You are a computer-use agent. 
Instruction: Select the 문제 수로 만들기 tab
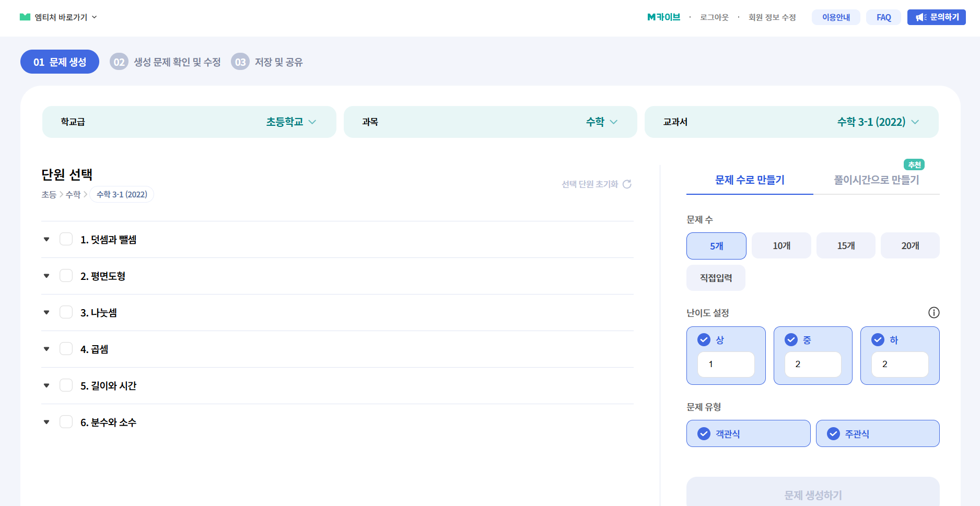tap(750, 180)
